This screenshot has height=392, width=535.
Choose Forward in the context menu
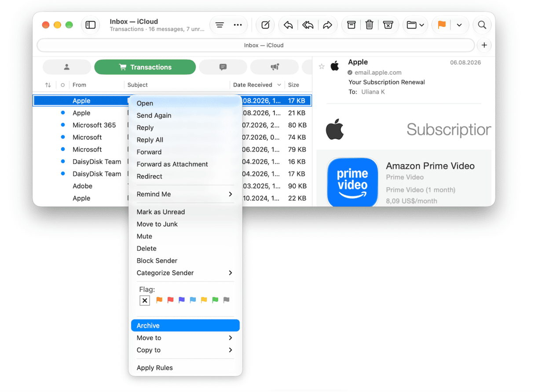(185, 152)
